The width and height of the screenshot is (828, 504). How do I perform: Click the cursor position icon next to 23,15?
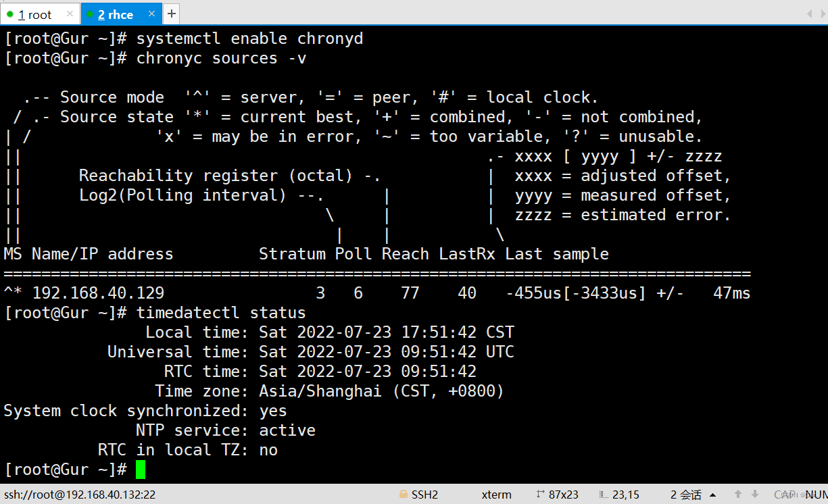click(x=604, y=495)
